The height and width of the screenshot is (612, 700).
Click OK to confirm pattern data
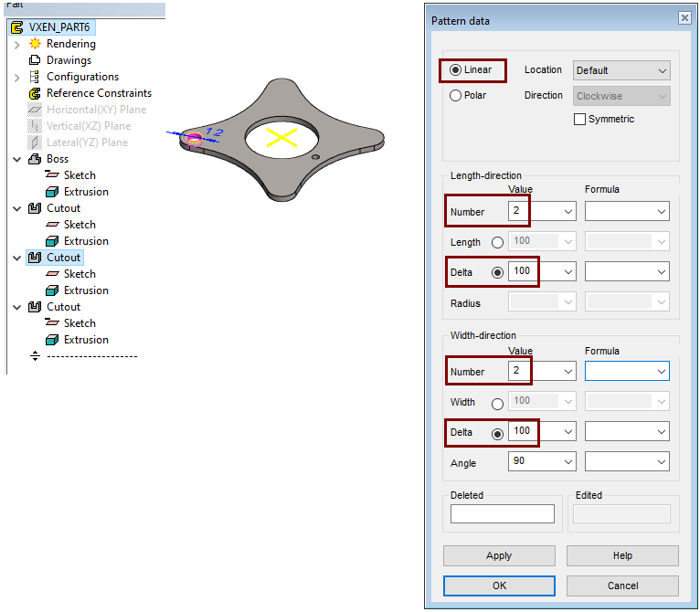pos(499,586)
